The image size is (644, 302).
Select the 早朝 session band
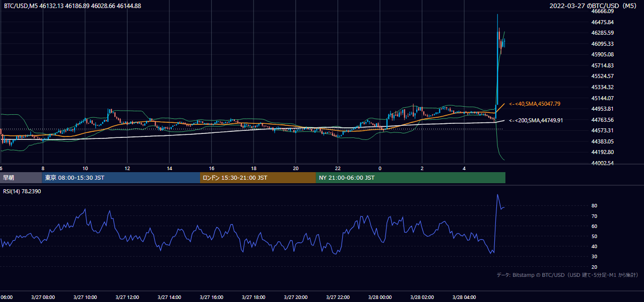pos(21,178)
